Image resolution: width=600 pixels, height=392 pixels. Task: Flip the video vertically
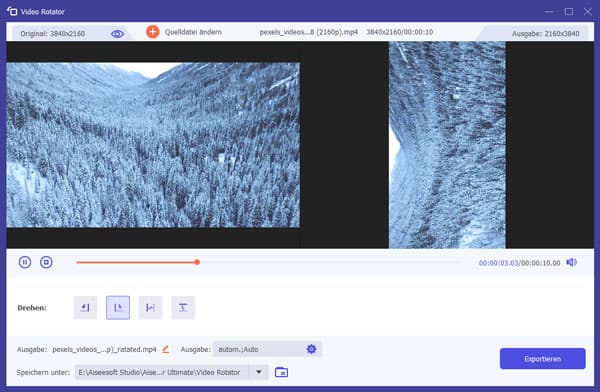183,307
